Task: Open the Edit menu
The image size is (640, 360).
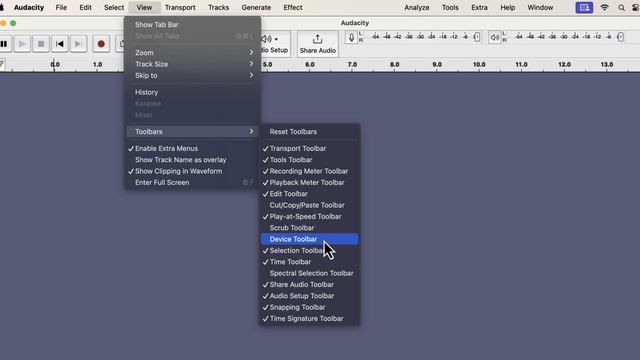Action: tap(85, 7)
